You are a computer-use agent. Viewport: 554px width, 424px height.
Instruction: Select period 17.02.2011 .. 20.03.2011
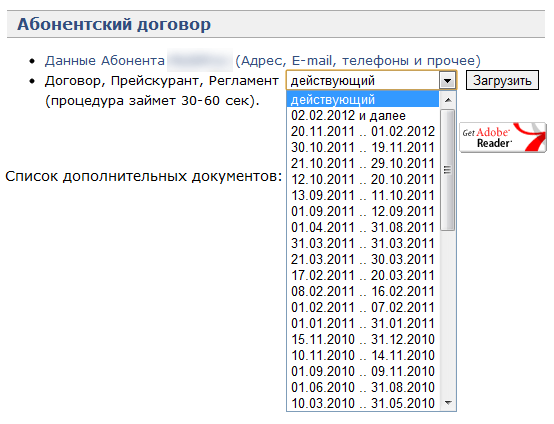pos(363,275)
